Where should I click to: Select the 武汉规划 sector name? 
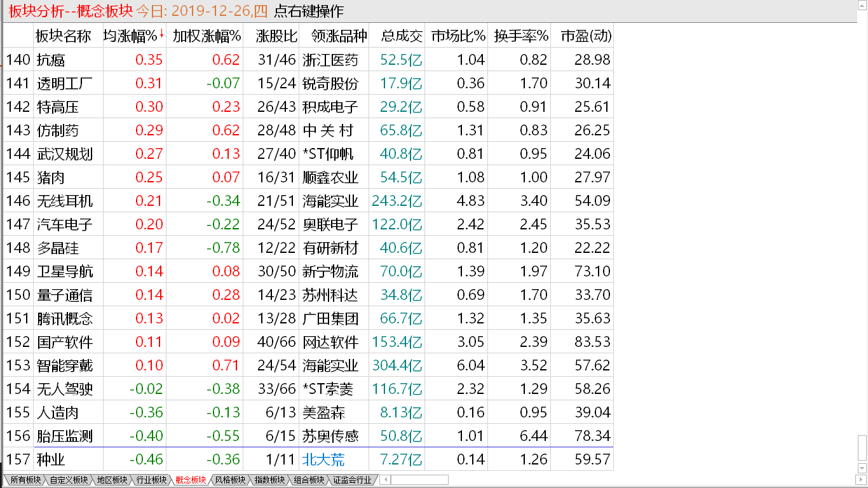65,154
